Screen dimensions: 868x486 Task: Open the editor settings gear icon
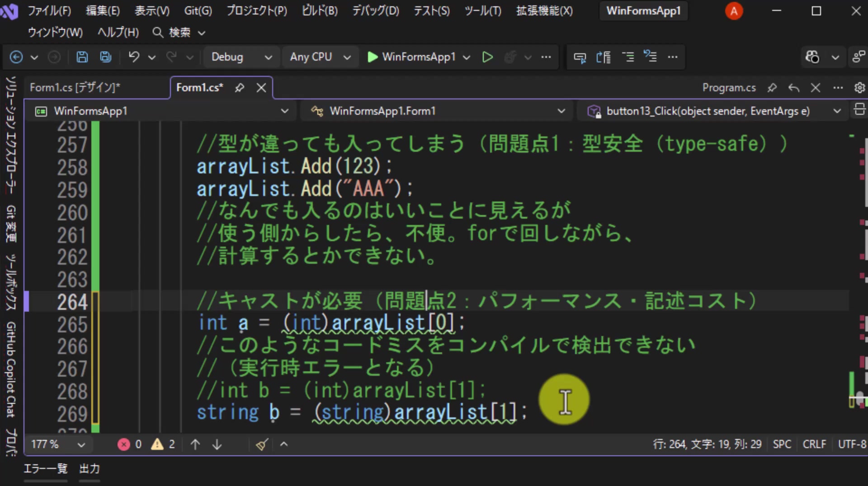[859, 88]
